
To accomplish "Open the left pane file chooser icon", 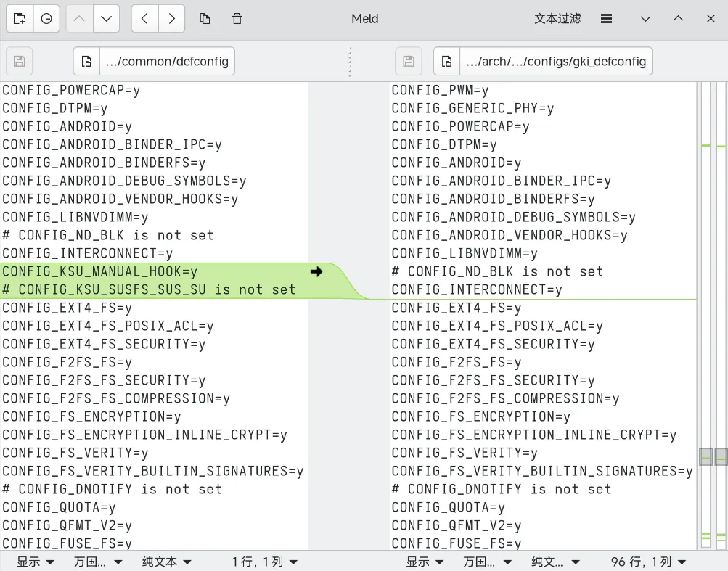I will click(x=86, y=61).
